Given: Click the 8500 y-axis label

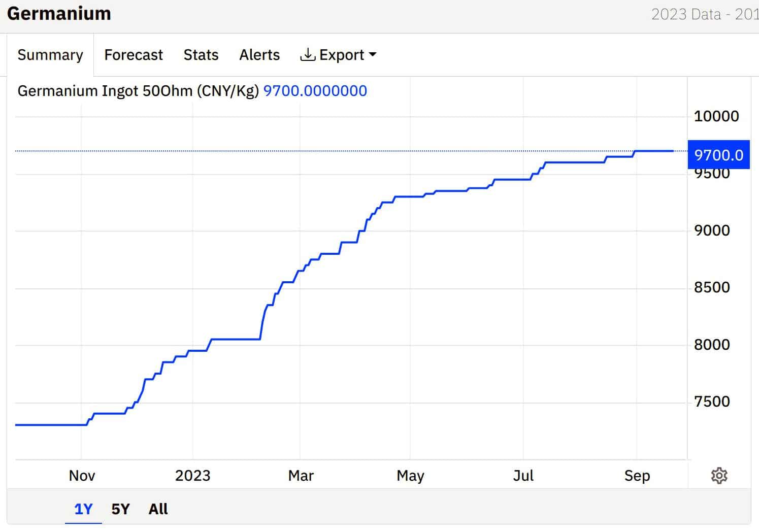Looking at the screenshot, I should pos(712,288).
